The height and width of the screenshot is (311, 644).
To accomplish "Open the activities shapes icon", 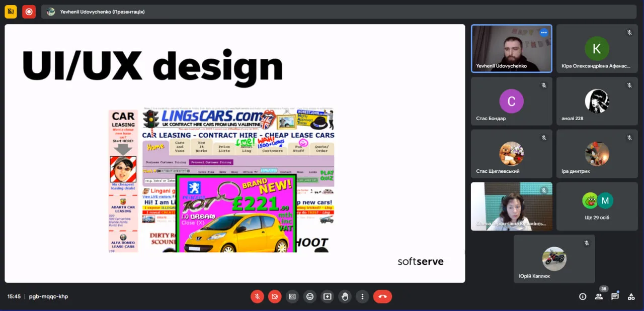I will coord(631,296).
